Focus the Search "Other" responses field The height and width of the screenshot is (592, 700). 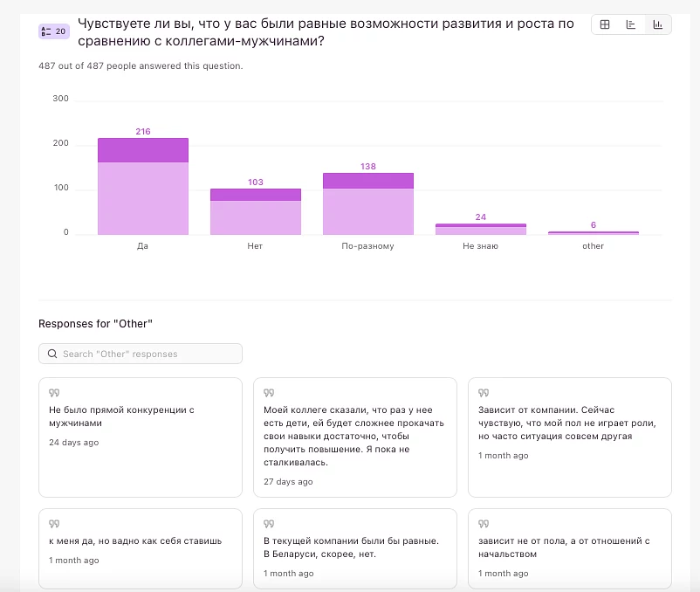pos(144,354)
